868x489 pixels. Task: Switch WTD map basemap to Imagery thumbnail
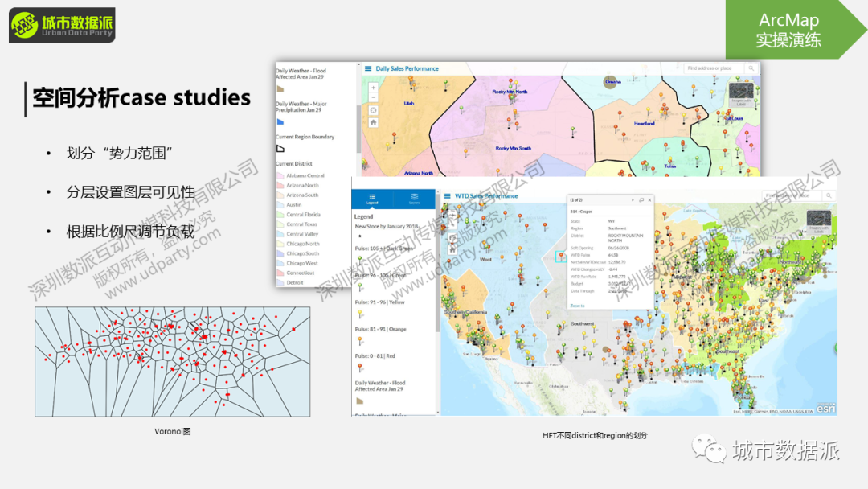tap(819, 221)
